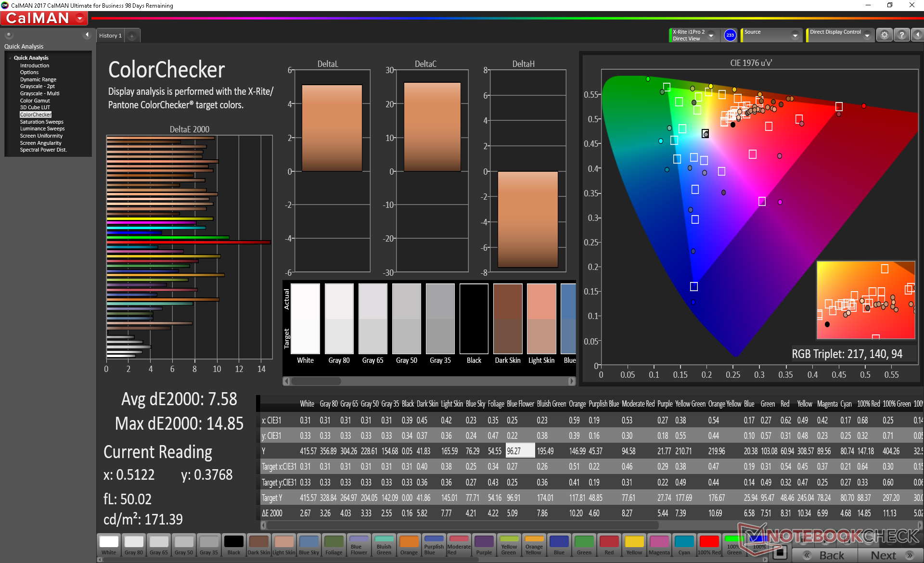Go to Grayscale - 2pt page

coord(38,86)
